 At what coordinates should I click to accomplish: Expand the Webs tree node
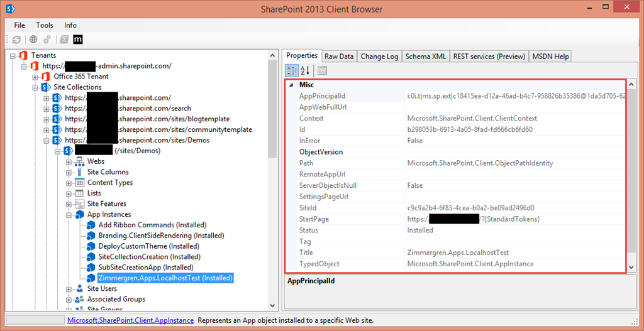tap(69, 161)
